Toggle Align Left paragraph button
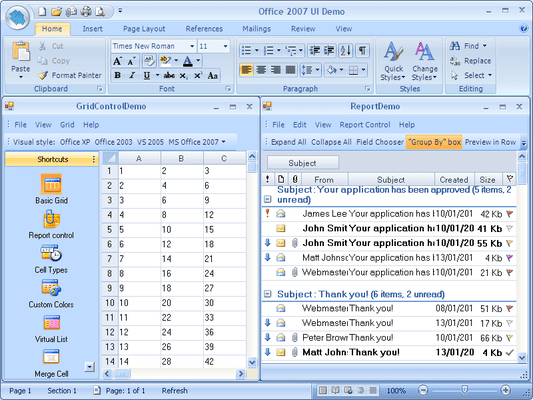 point(246,70)
